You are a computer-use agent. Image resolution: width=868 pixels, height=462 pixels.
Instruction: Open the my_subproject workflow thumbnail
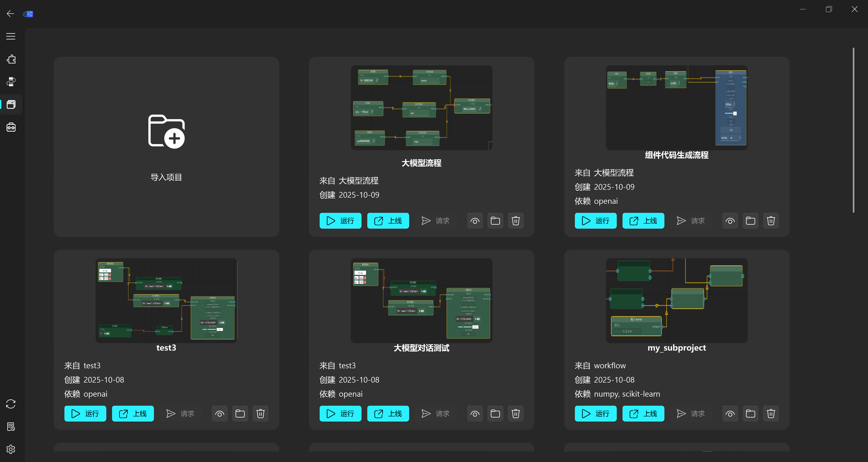(677, 301)
